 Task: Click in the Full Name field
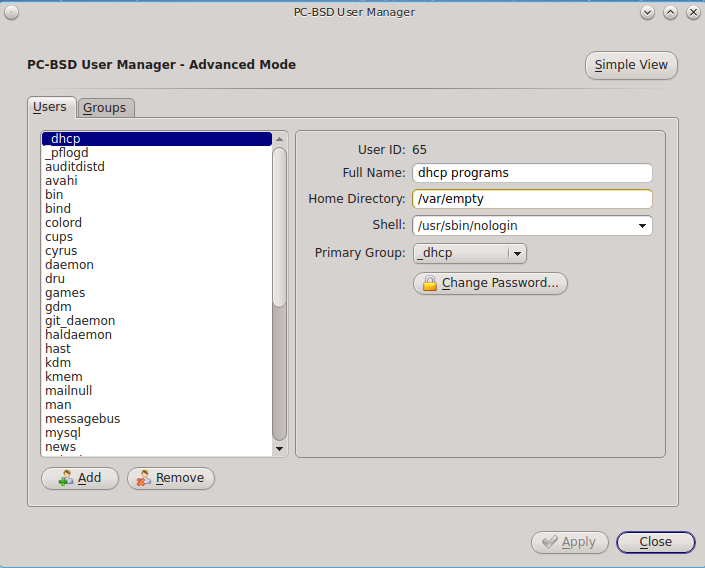click(531, 173)
